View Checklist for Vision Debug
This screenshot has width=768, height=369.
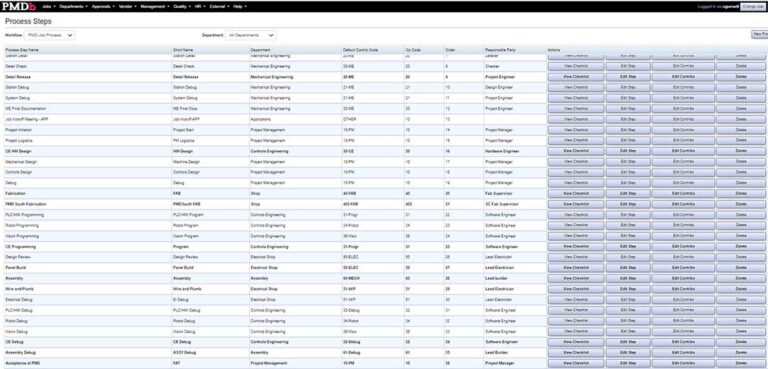click(x=576, y=331)
